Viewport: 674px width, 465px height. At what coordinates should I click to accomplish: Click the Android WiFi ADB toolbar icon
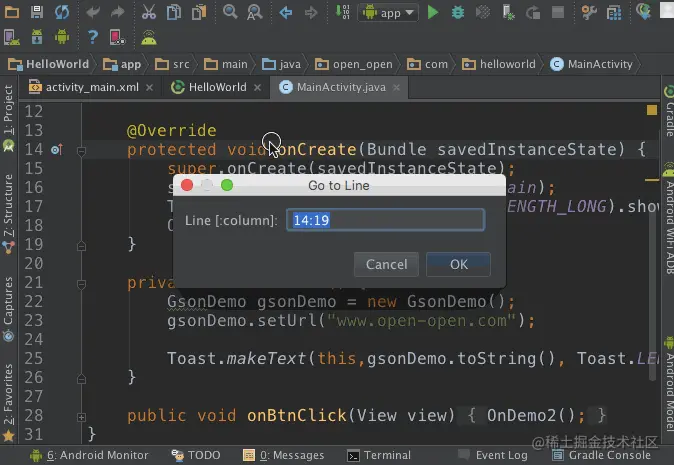pos(149,37)
